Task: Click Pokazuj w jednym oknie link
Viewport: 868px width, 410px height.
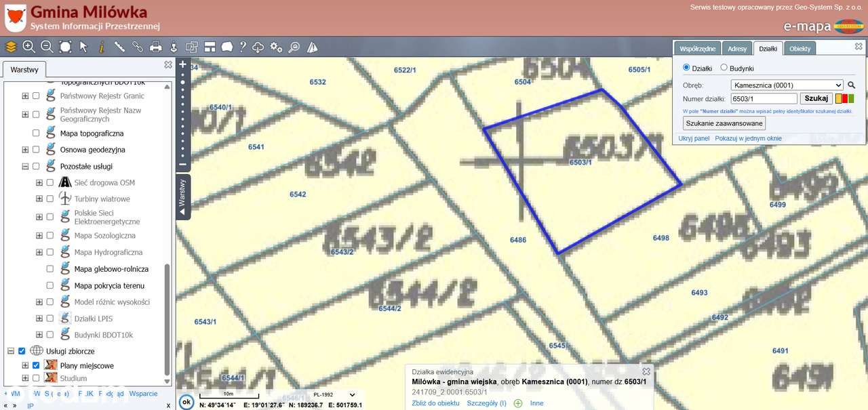Action: [x=748, y=138]
